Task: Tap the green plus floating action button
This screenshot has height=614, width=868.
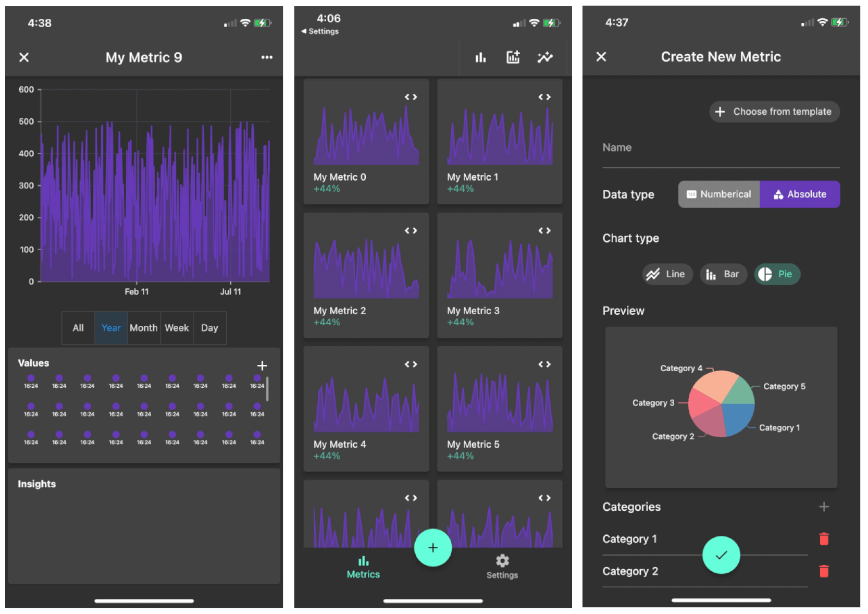Action: (x=433, y=547)
